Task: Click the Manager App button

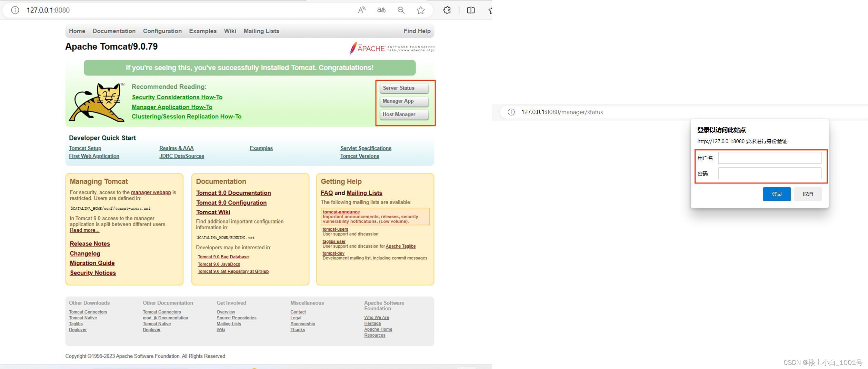Action: [404, 101]
